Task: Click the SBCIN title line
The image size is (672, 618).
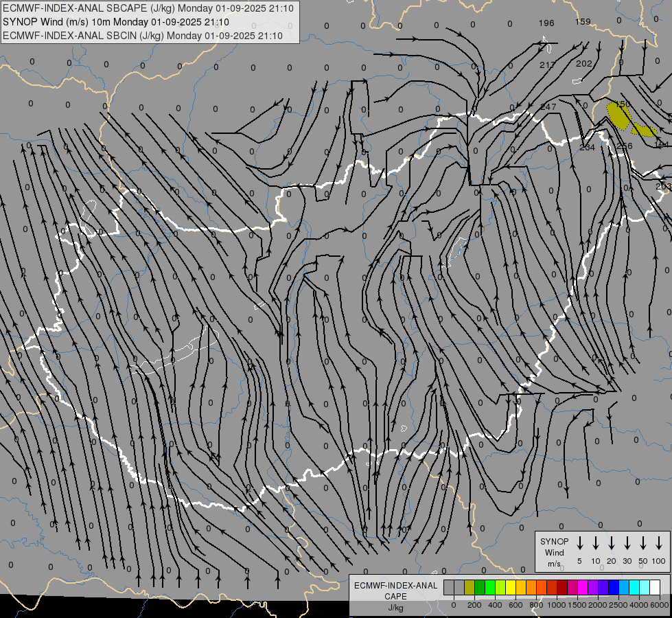Action: pyautogui.click(x=143, y=36)
